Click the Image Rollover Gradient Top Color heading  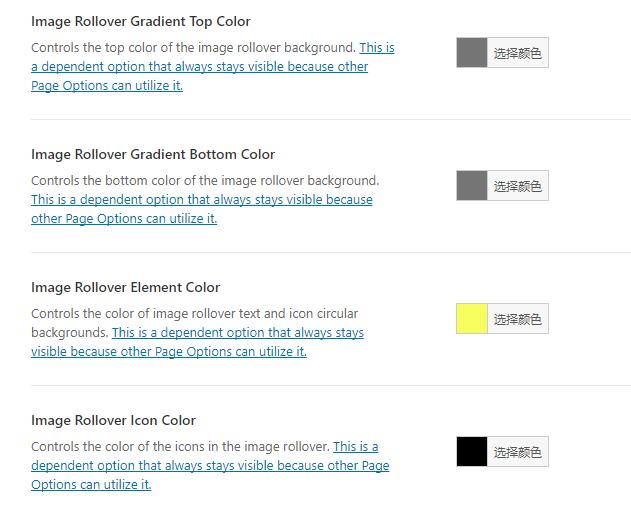(x=141, y=21)
